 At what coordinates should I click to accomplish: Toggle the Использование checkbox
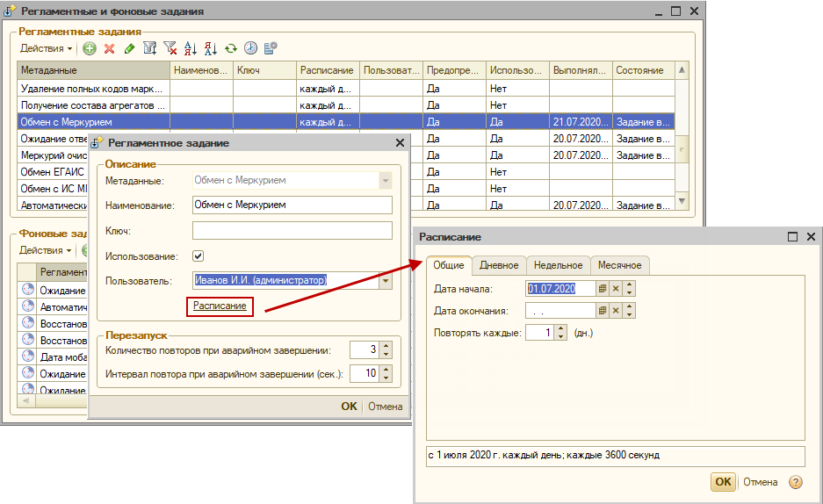[x=198, y=256]
